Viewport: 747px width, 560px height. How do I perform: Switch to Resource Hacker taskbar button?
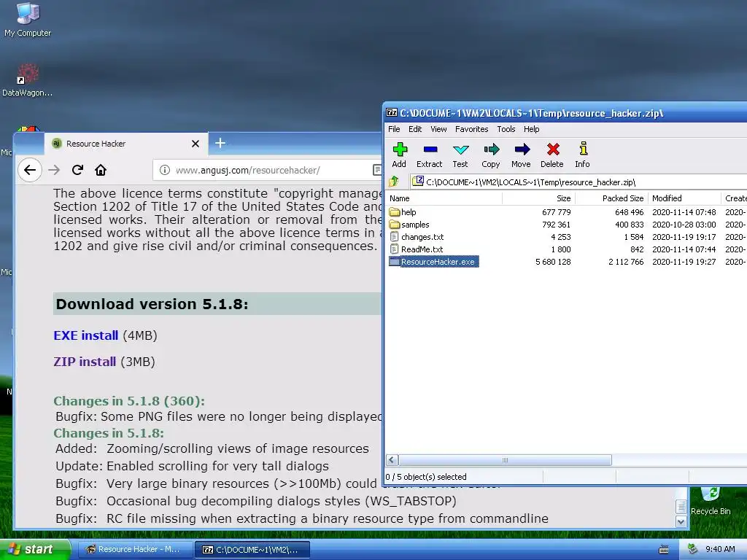coord(134,550)
